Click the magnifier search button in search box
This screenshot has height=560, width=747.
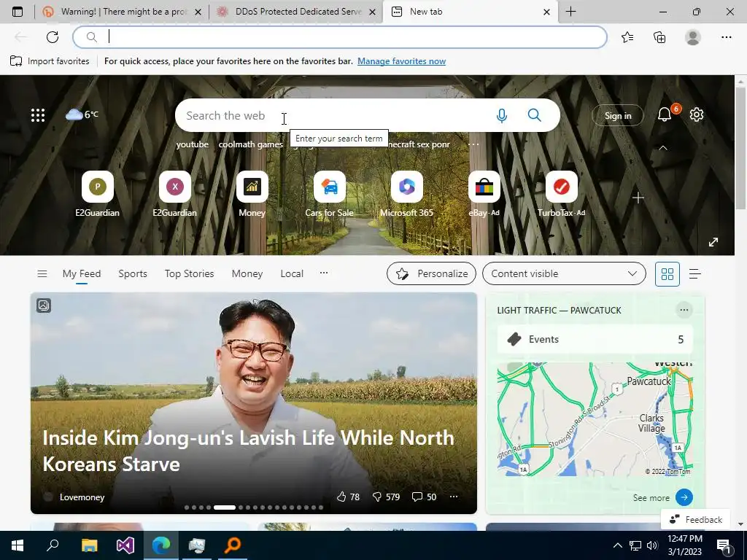[535, 115]
